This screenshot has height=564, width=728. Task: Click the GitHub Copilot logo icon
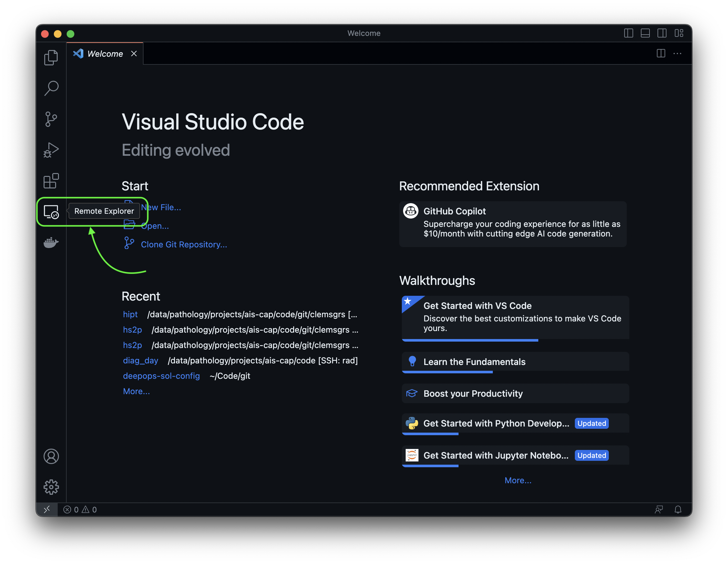(x=410, y=211)
